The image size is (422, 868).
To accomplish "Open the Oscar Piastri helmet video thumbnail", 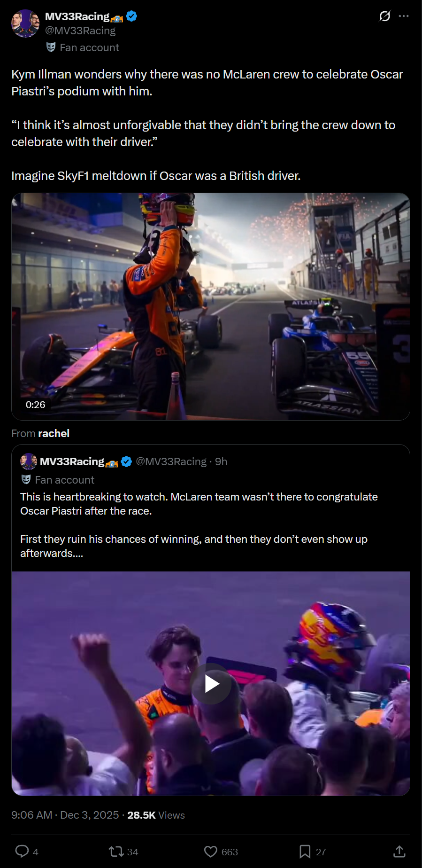I will tap(211, 306).
